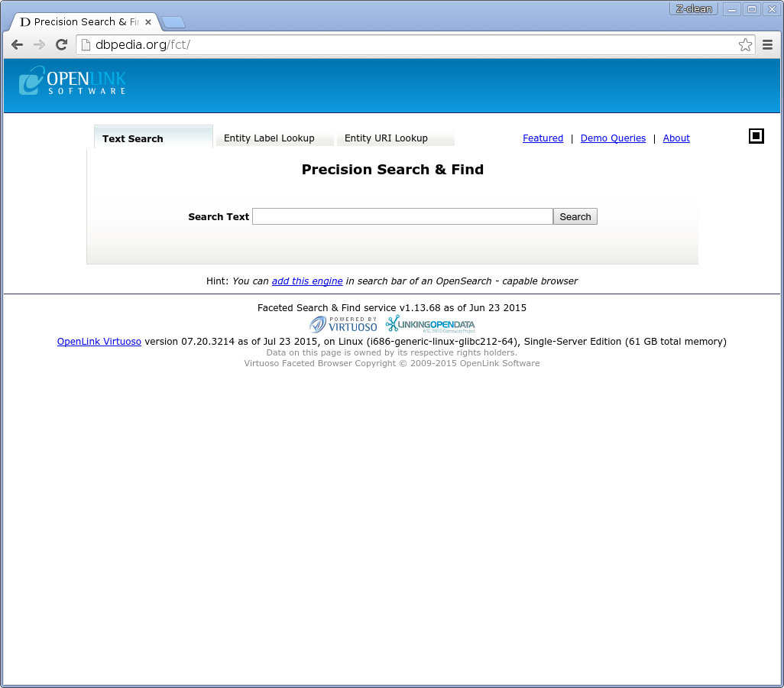Click the OpenLink Software logo
Viewport: 784px width, 688px height.
coord(73,81)
